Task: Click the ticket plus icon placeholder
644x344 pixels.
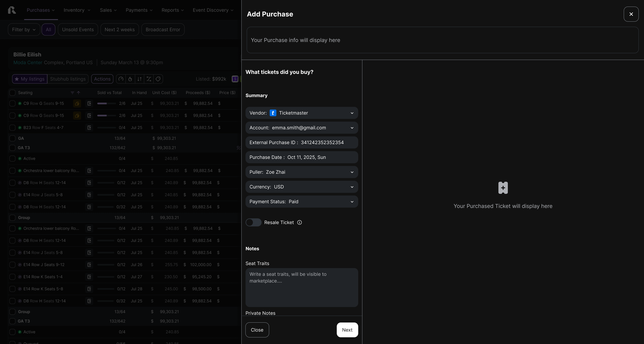Action: 503,188
